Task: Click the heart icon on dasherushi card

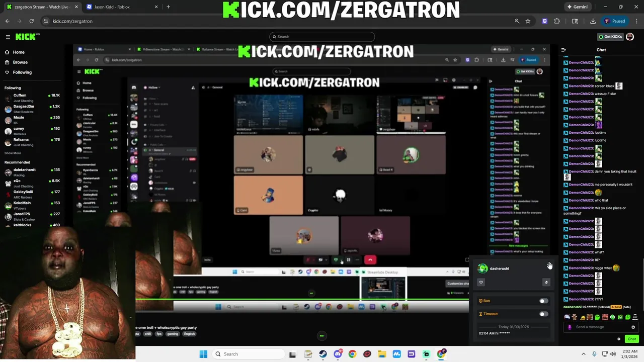Action: (x=481, y=283)
